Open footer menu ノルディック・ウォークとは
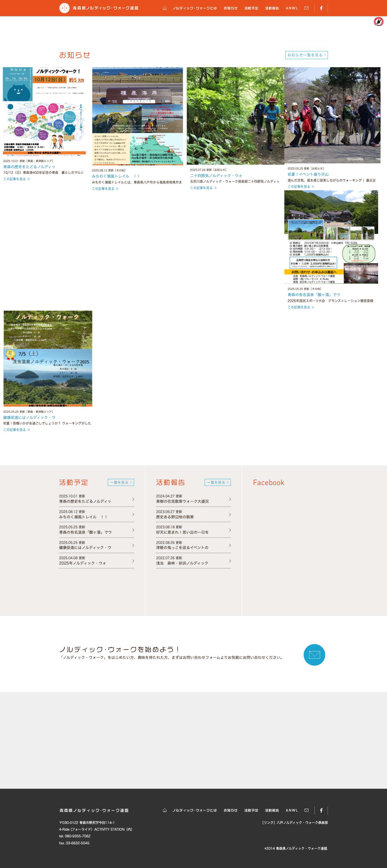This screenshot has height=868, width=387. [195, 810]
